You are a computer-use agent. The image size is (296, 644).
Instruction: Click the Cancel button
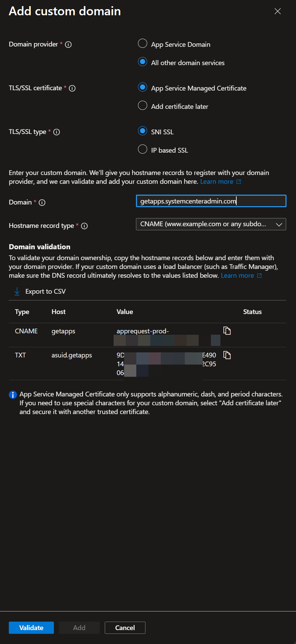[x=125, y=628]
